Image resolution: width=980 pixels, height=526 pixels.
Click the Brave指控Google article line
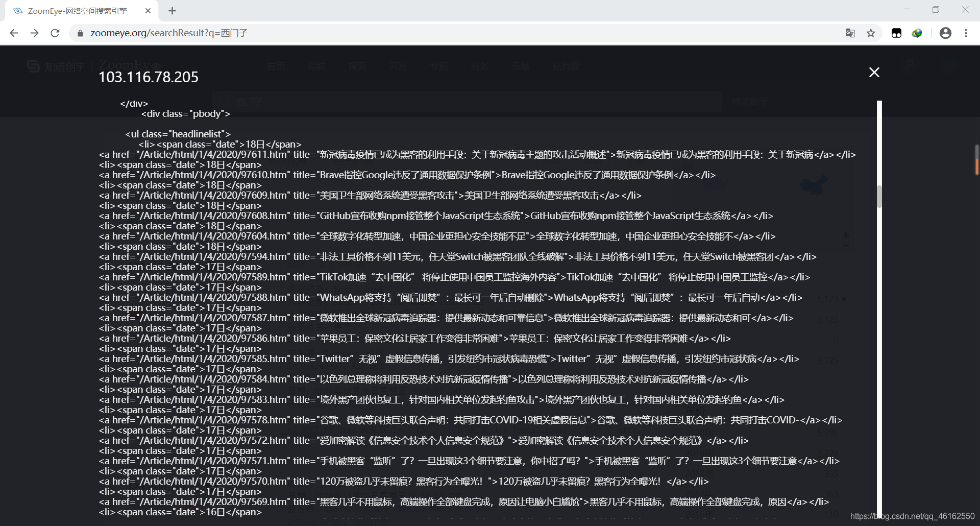click(407, 175)
